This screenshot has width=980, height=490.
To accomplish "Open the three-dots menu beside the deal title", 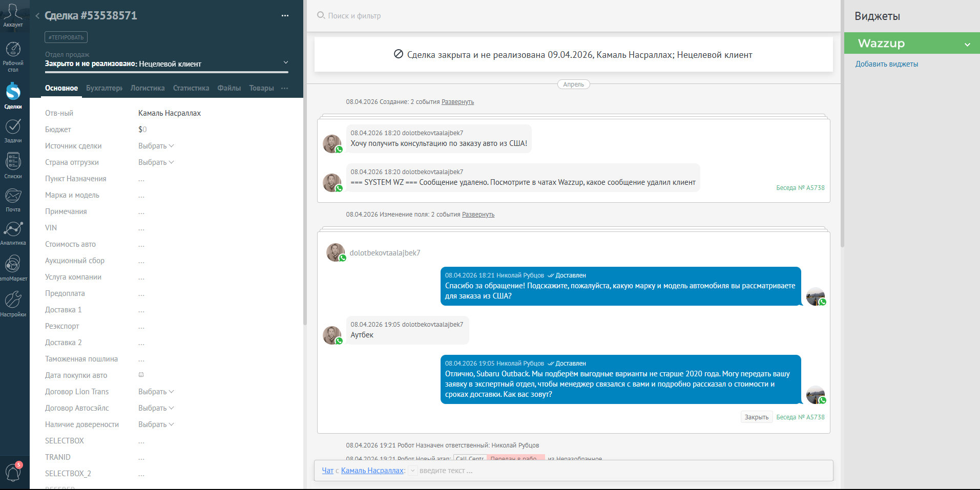I will pos(285,16).
